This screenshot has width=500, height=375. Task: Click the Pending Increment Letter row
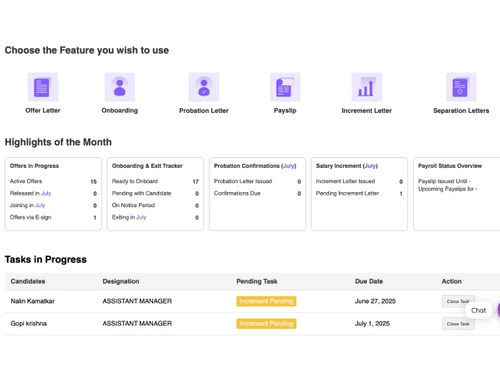359,193
